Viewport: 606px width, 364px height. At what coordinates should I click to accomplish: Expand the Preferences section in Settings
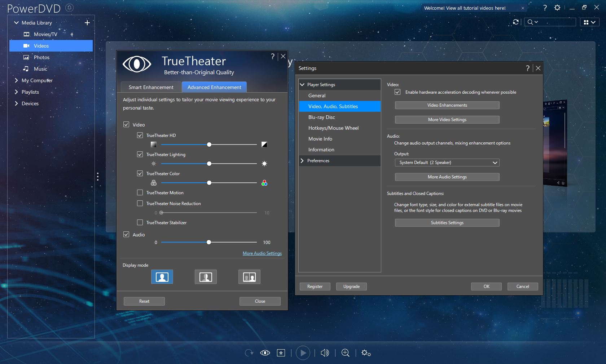click(x=302, y=161)
